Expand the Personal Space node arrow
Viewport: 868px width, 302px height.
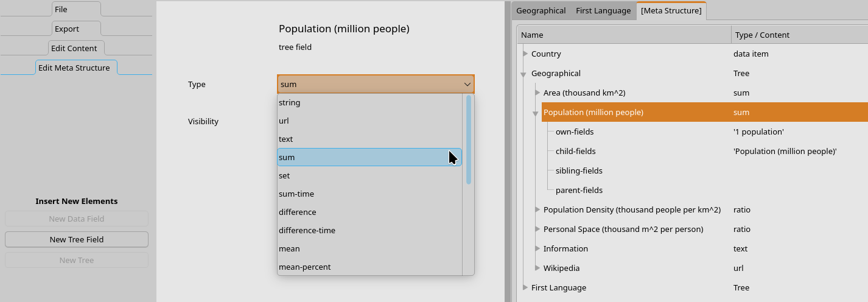point(537,229)
